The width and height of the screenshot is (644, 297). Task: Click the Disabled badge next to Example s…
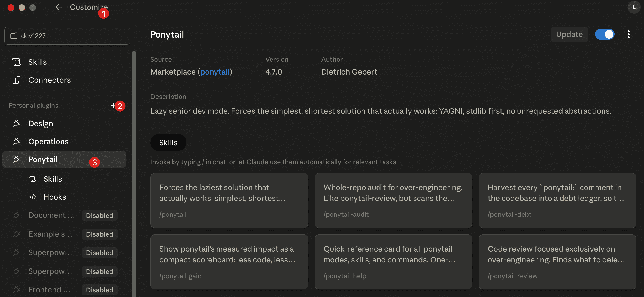click(100, 234)
